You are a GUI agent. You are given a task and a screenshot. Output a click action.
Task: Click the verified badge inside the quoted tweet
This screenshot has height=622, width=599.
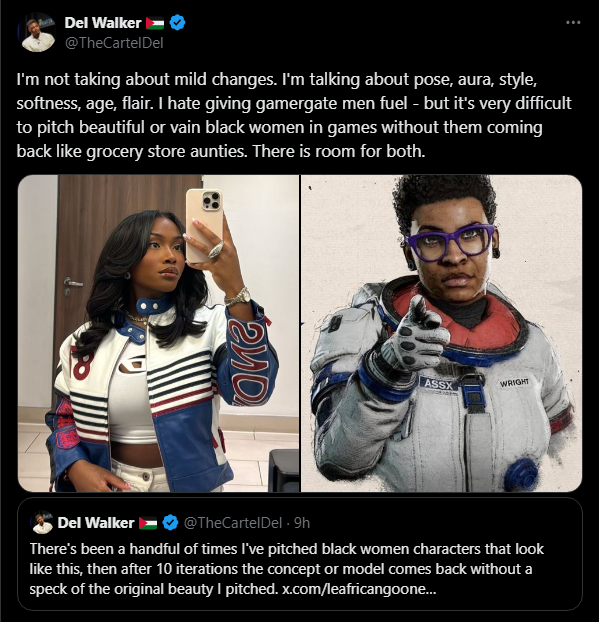coord(171,522)
